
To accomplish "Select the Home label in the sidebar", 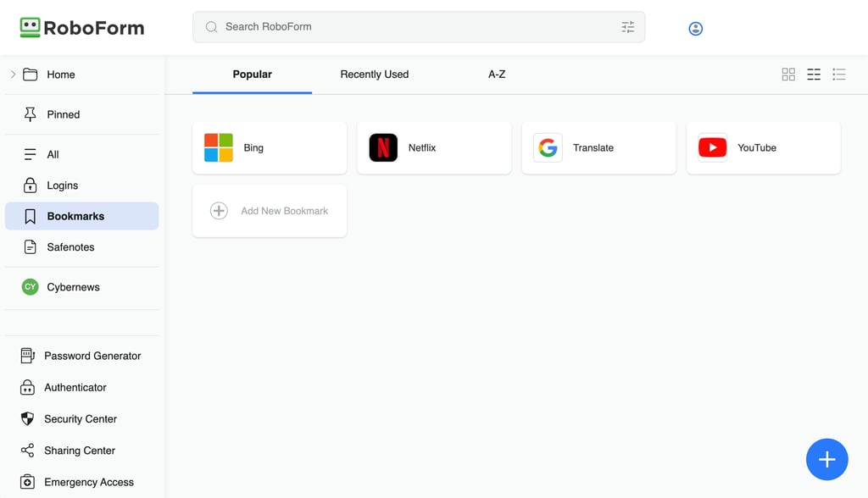I will (61, 75).
